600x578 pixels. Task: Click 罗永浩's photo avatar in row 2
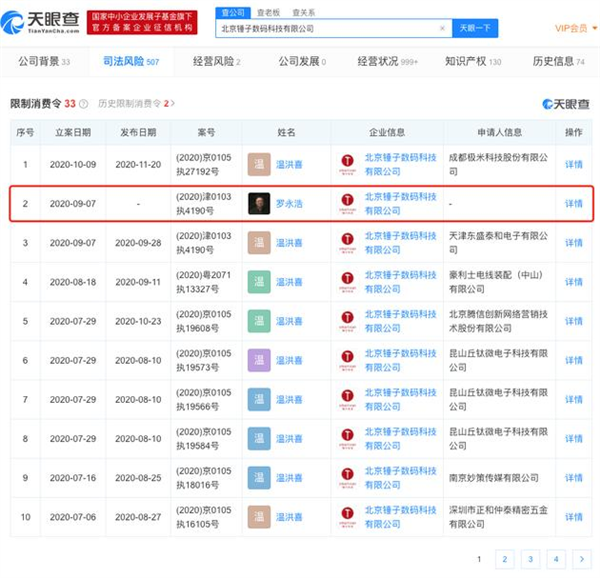click(x=259, y=203)
